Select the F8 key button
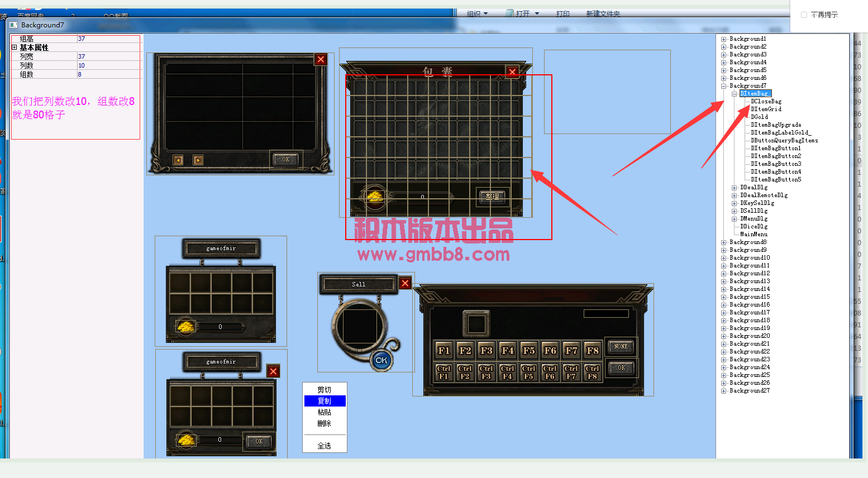The height and width of the screenshot is (478, 868). (593, 351)
